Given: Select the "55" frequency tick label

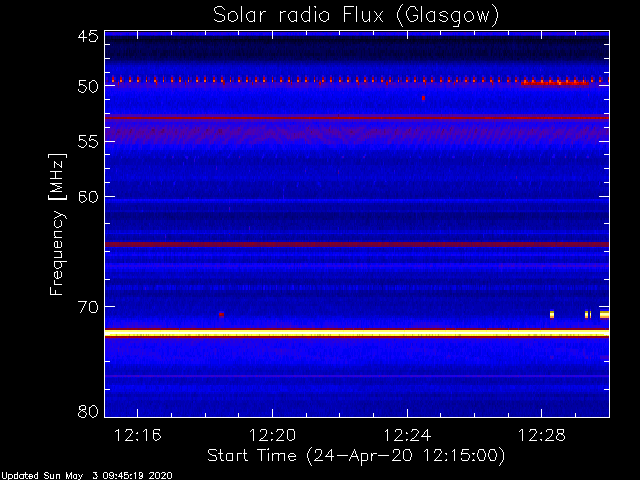Looking at the screenshot, I should pyautogui.click(x=88, y=142).
